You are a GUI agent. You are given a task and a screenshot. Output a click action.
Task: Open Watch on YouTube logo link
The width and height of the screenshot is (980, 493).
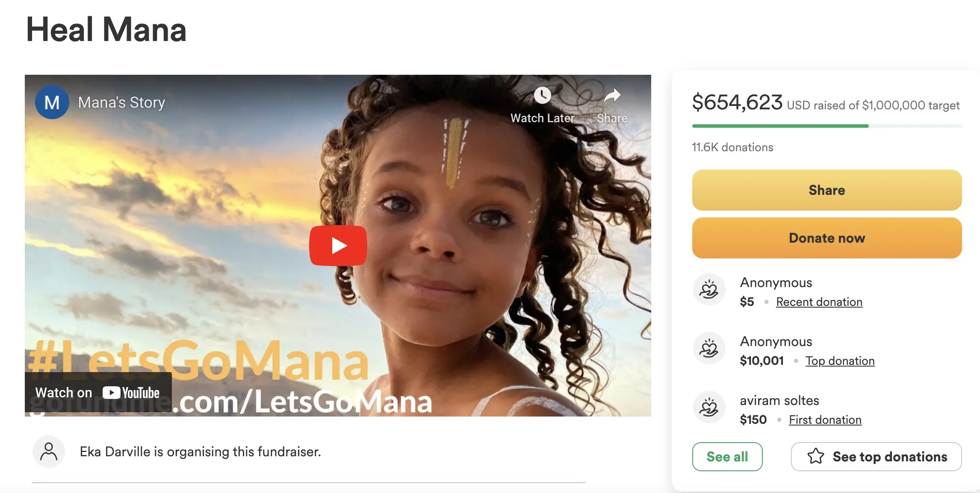tap(131, 393)
